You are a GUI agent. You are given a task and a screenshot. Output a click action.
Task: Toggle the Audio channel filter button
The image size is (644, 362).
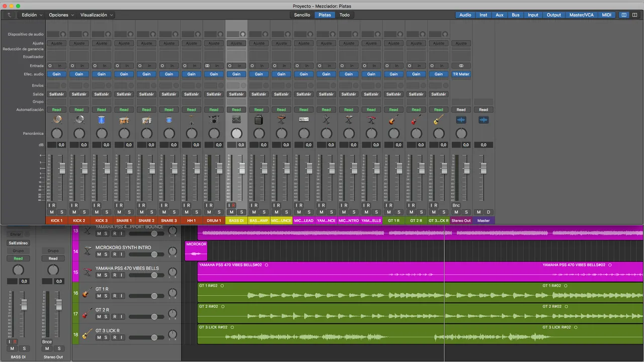coord(465,15)
